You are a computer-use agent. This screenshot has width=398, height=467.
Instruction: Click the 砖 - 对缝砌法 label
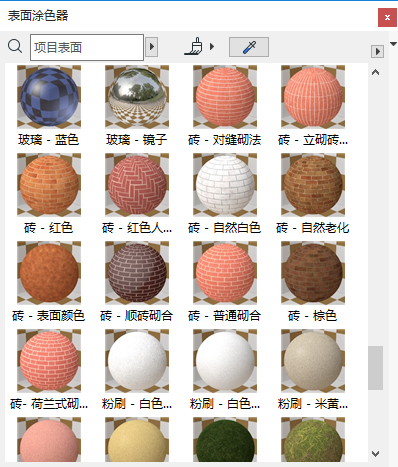[x=225, y=140]
